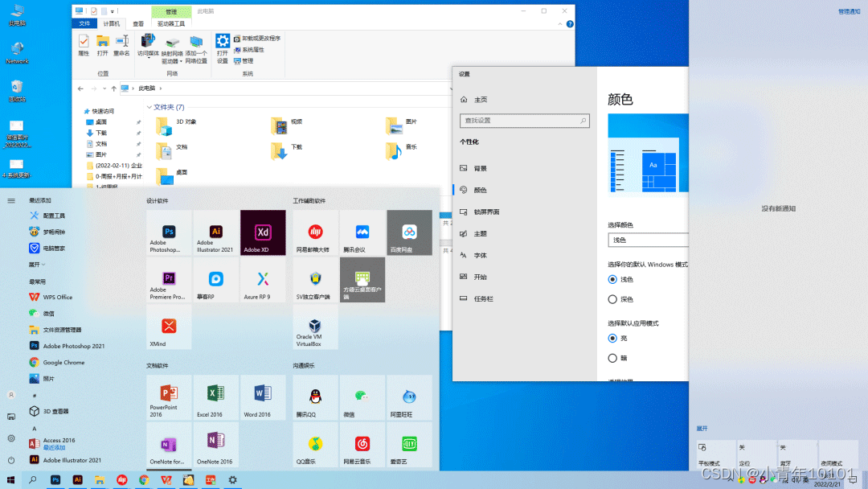Open the 阿里旺旺 tile
The image size is (868, 489).
click(x=409, y=397)
